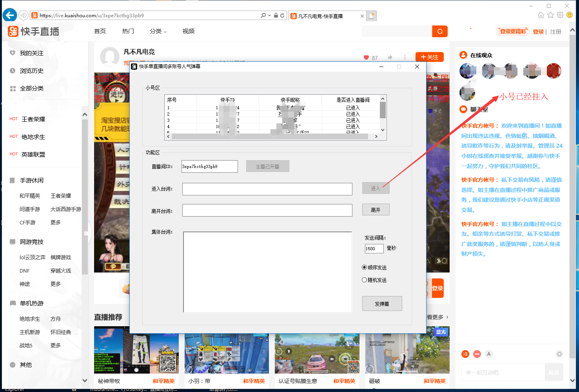
Task: Click the heart like icon showing 87
Action: (366, 58)
